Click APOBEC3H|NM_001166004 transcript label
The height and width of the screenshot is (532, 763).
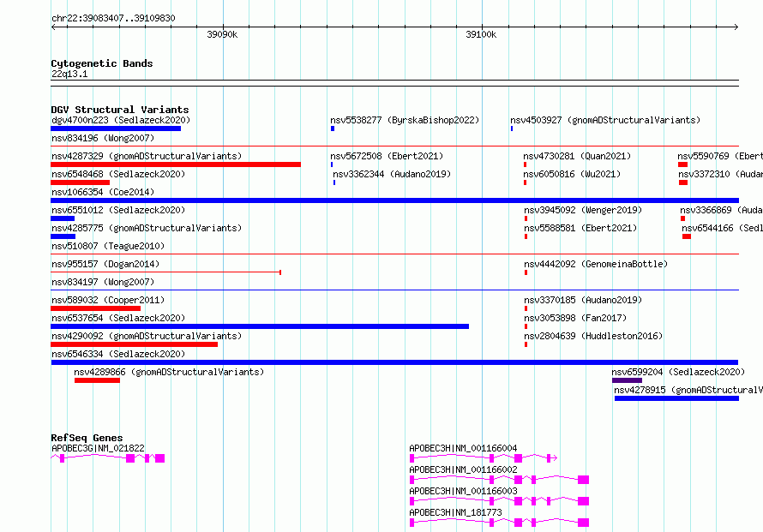(x=463, y=448)
